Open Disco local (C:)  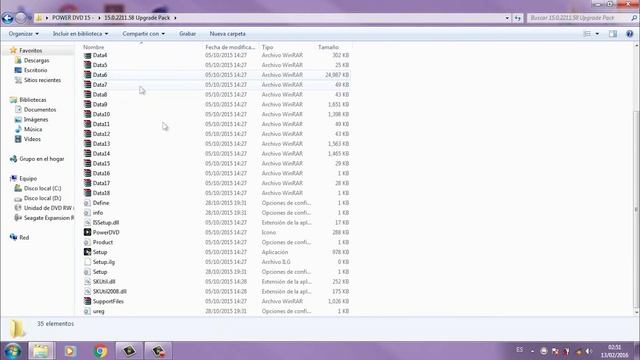pyautogui.click(x=42, y=188)
